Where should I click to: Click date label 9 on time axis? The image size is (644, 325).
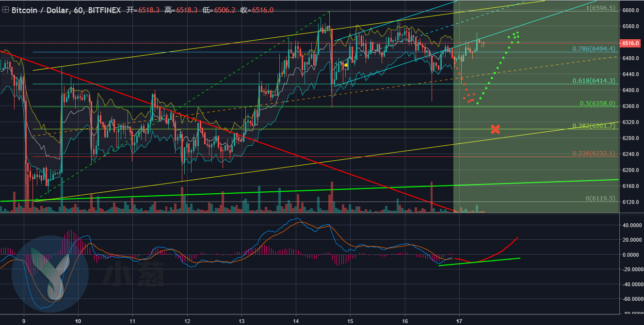click(x=24, y=321)
